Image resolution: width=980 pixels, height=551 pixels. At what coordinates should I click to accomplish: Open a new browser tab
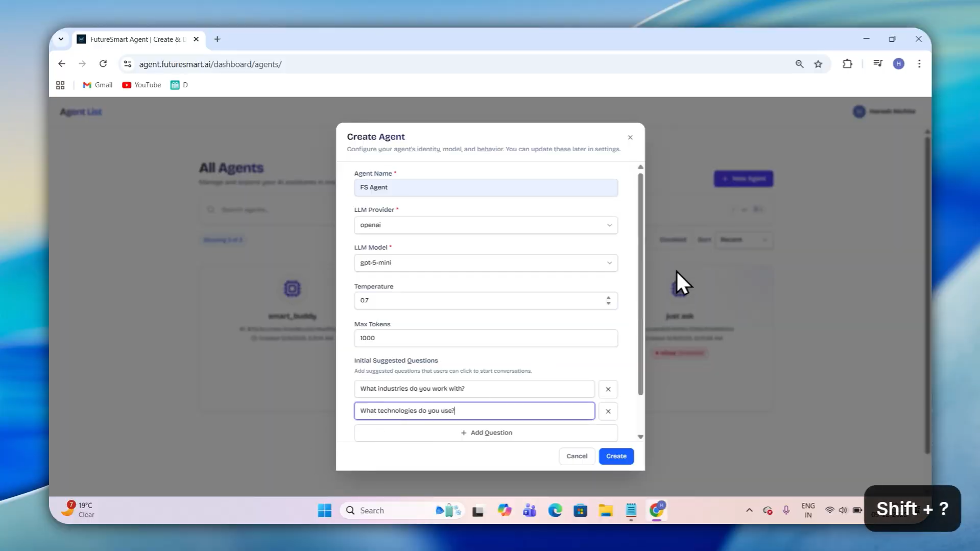[x=217, y=39]
